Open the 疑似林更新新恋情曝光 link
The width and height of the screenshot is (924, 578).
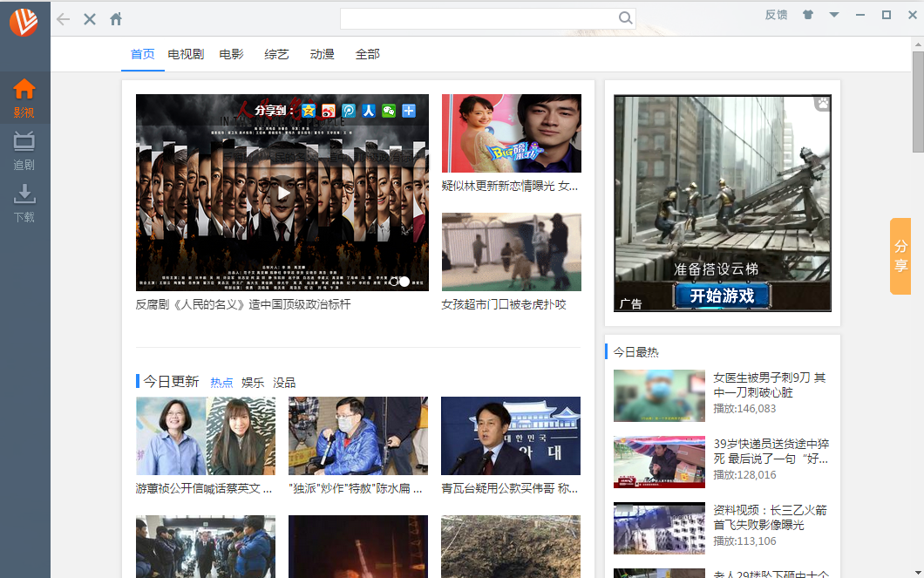[x=510, y=187]
